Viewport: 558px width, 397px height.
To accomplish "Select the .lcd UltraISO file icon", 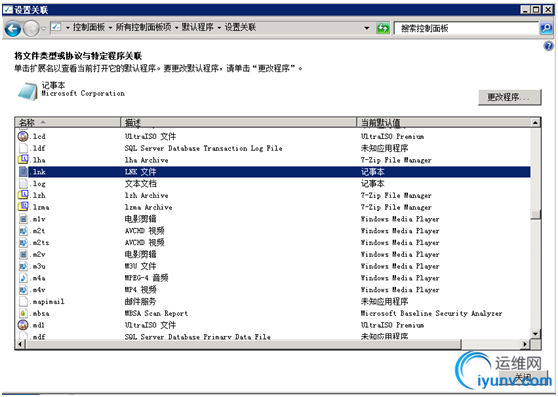I will pos(23,136).
